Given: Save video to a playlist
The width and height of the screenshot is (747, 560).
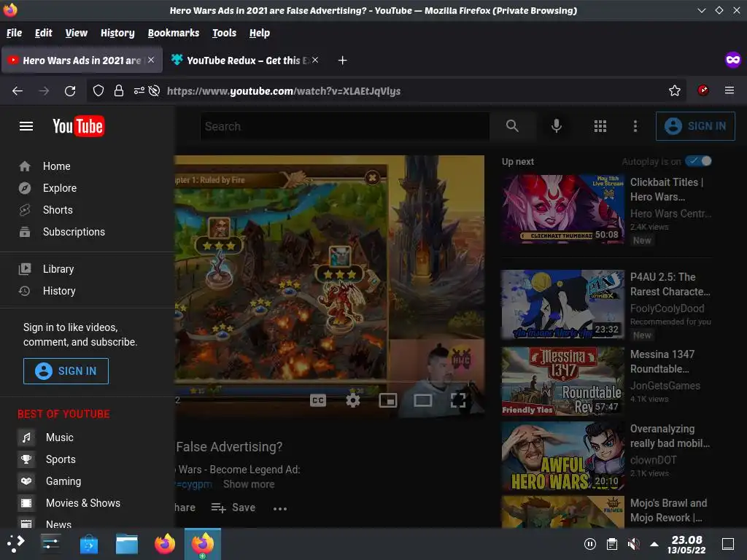Looking at the screenshot, I should [x=233, y=508].
